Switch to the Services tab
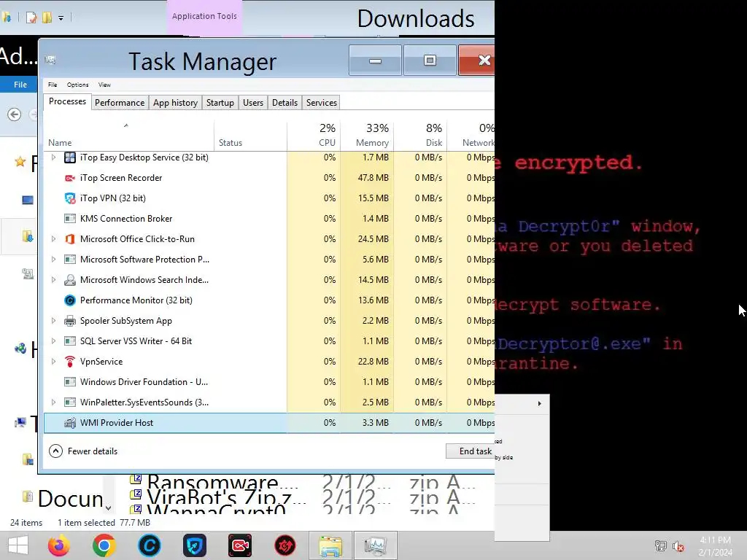Screen dimensions: 747x560 pyautogui.click(x=322, y=103)
